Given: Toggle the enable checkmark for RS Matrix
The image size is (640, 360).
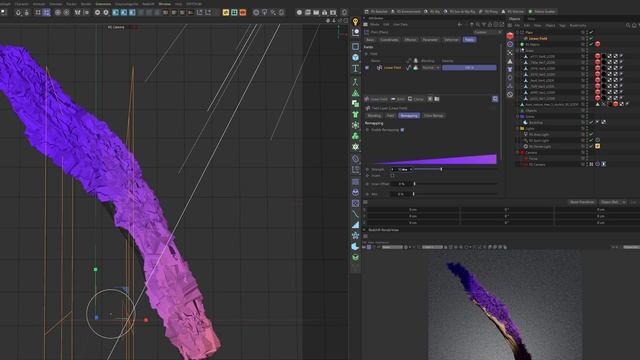Looking at the screenshot, I should coord(591,44).
